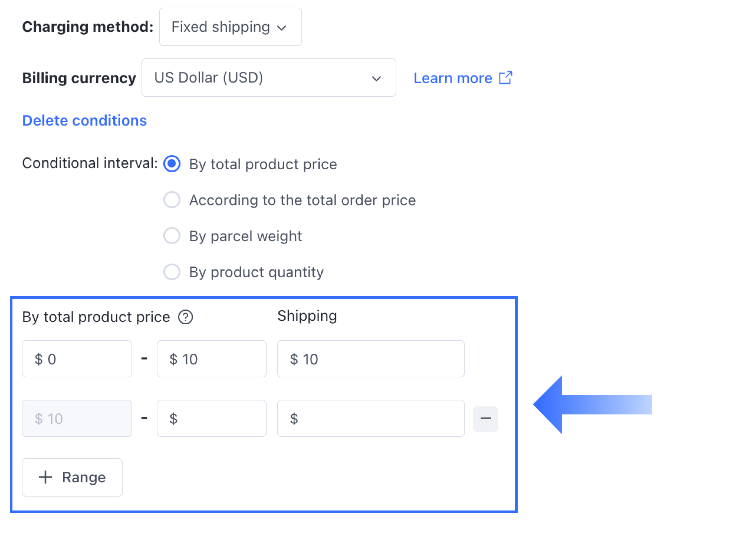Select By total product price radio

tap(172, 164)
